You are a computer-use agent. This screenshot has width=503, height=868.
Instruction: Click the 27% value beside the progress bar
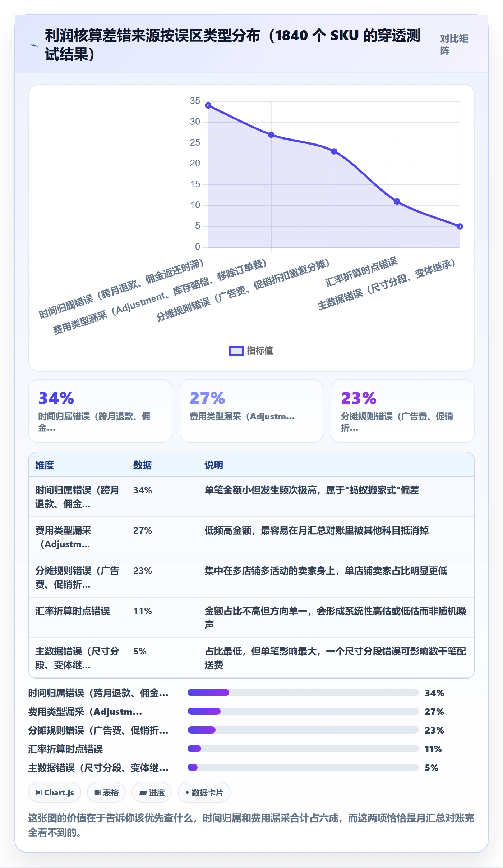click(434, 712)
